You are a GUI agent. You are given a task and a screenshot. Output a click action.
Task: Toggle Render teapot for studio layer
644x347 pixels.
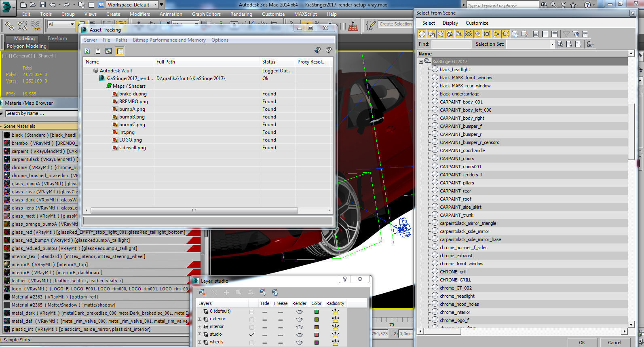point(299,335)
